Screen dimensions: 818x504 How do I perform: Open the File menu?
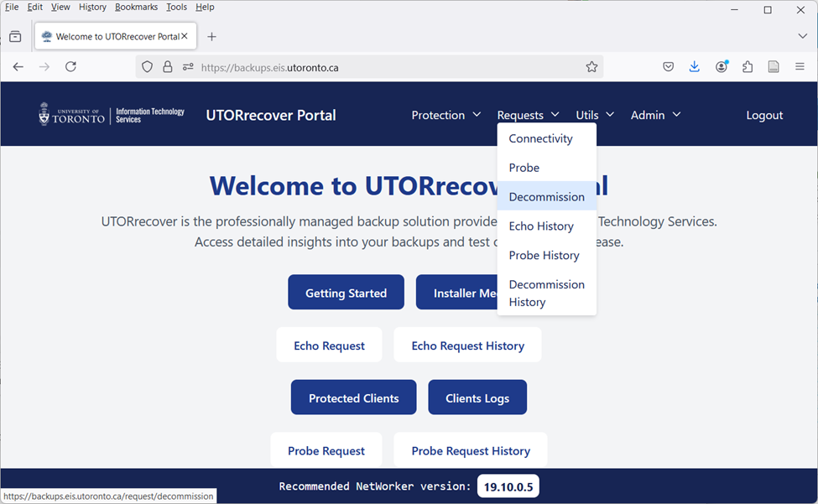[x=12, y=8]
